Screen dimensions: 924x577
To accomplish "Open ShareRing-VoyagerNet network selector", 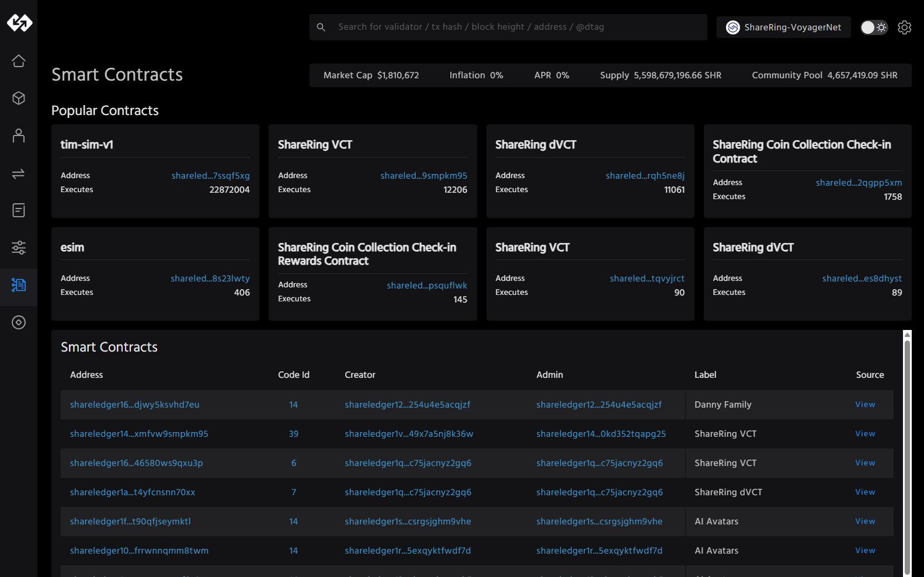I will click(x=784, y=27).
